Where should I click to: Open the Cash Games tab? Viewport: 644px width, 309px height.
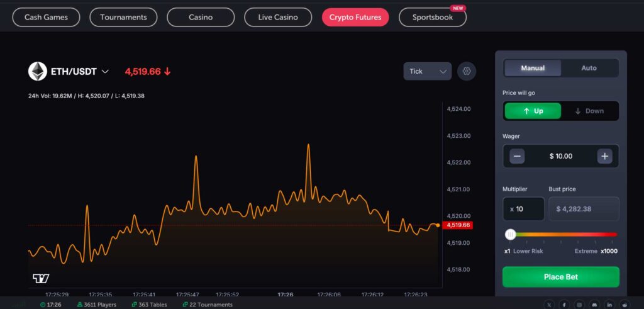click(46, 17)
